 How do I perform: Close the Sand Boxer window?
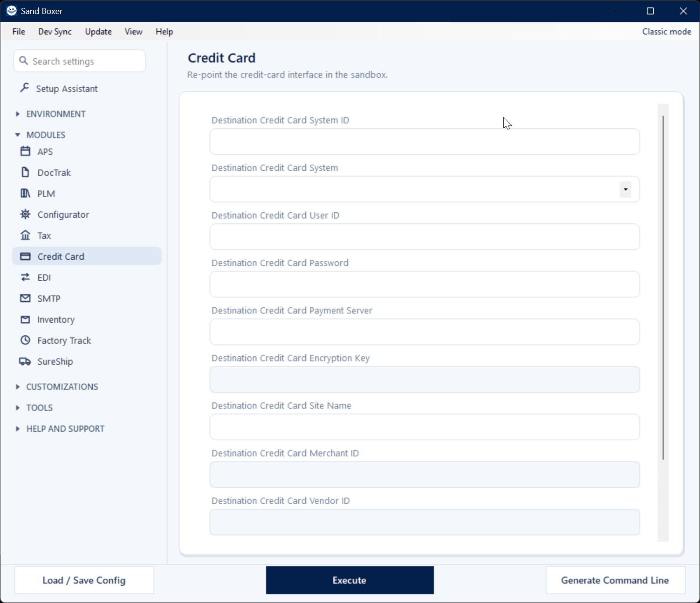pos(683,11)
